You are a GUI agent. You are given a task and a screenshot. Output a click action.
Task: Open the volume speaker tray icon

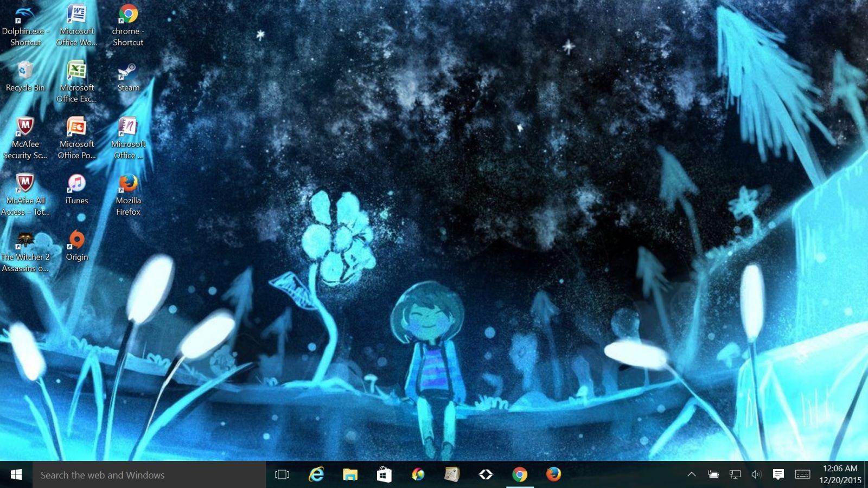(x=756, y=474)
